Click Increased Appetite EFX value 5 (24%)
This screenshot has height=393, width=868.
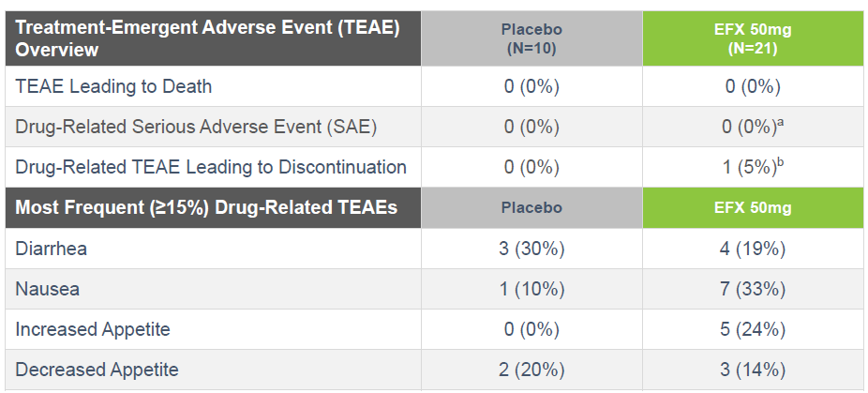(753, 329)
